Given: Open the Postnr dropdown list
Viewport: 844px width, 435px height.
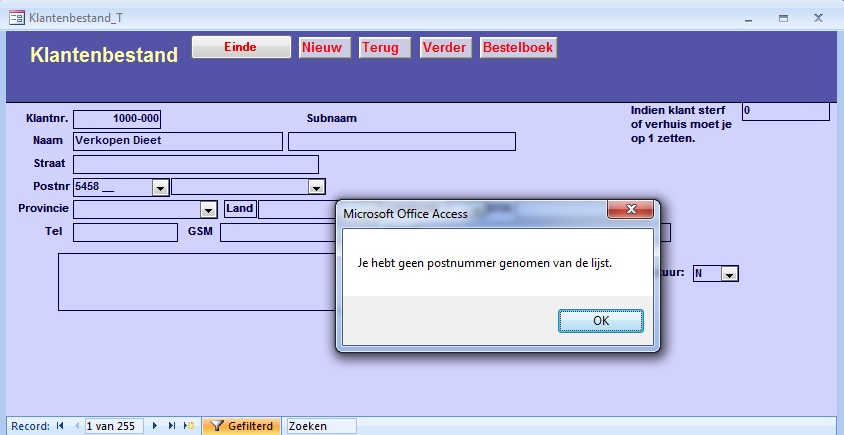Looking at the screenshot, I should (x=160, y=187).
